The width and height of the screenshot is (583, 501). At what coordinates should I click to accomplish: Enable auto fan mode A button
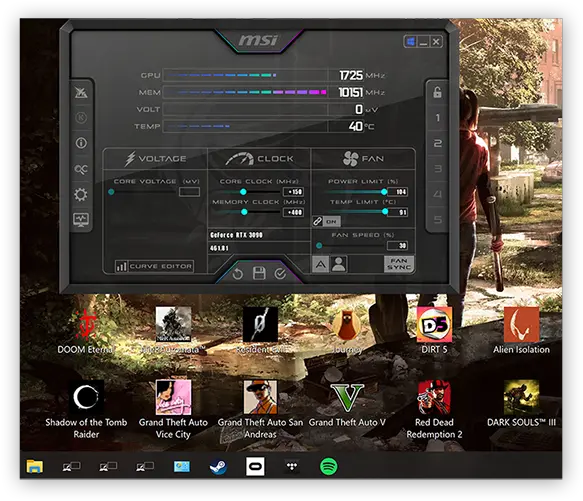coord(320,265)
